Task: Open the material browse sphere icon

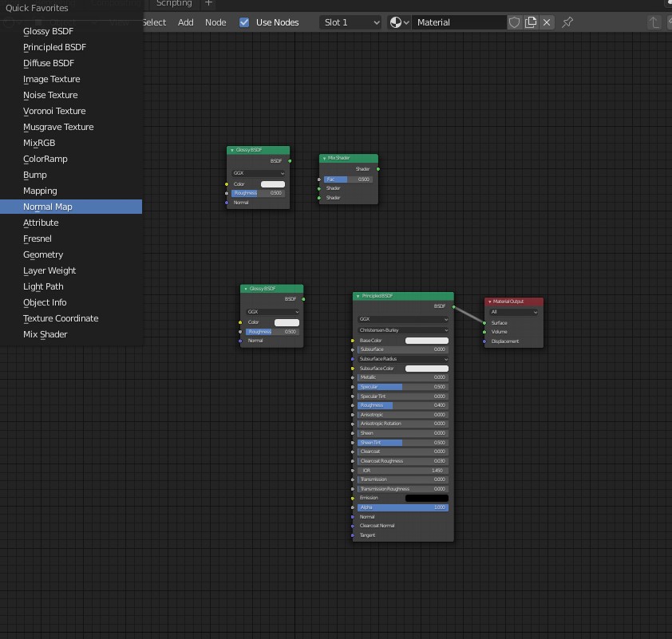Action: click(x=399, y=22)
